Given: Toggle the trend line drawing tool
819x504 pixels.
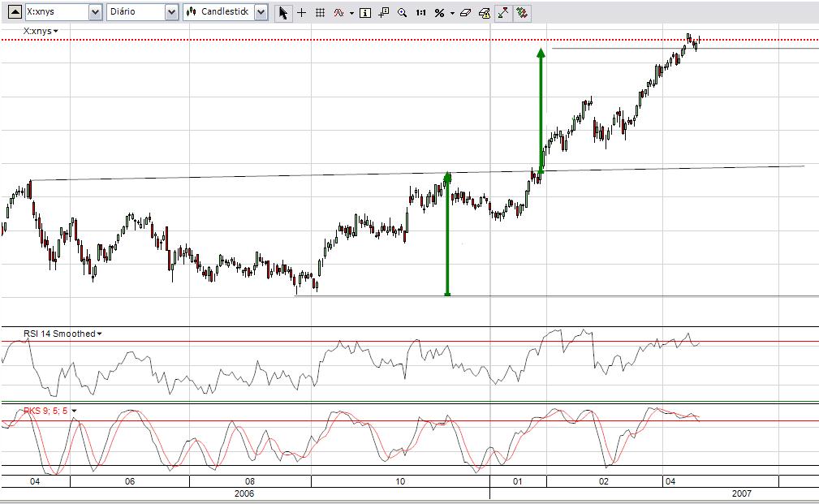Looking at the screenshot, I should 503,12.
